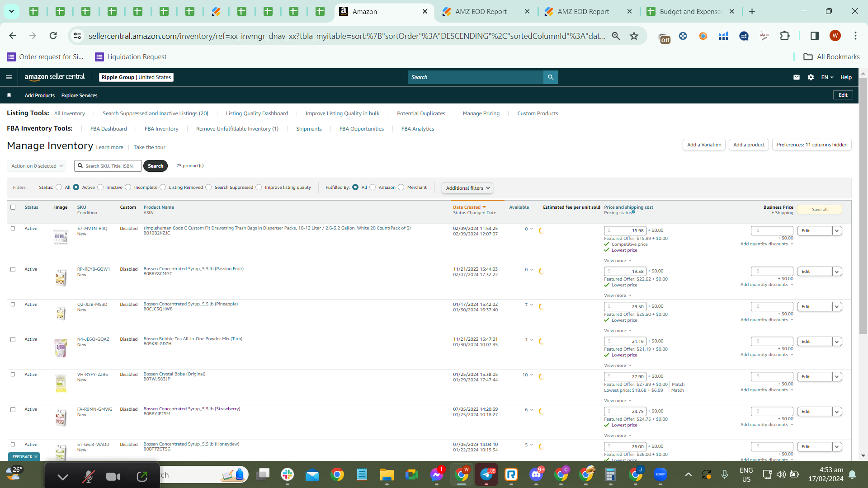Bookmark this page with the star icon

[634, 36]
